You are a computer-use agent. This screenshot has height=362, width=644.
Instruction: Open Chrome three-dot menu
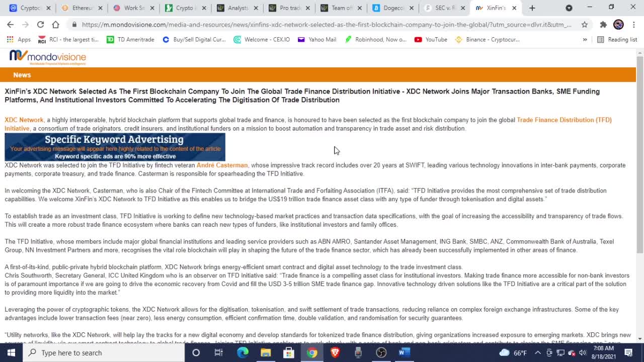pyautogui.click(x=633, y=24)
